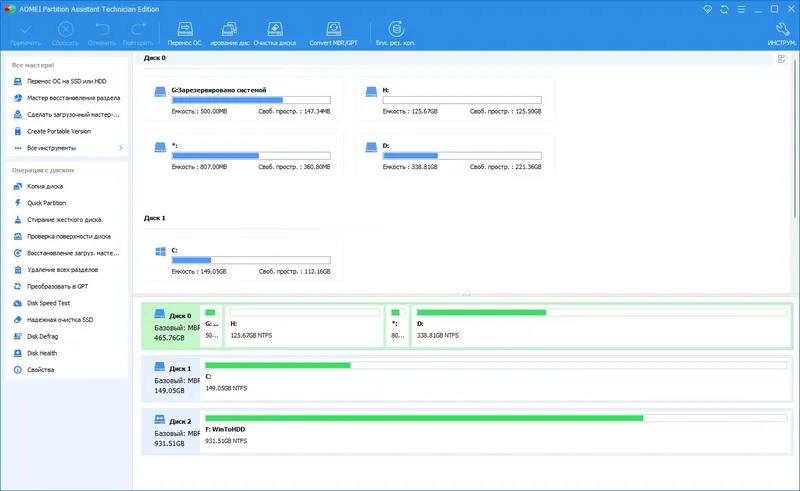Image resolution: width=800 pixels, height=491 pixels.
Task: Click the G: partition usage bar in card
Action: (x=251, y=100)
